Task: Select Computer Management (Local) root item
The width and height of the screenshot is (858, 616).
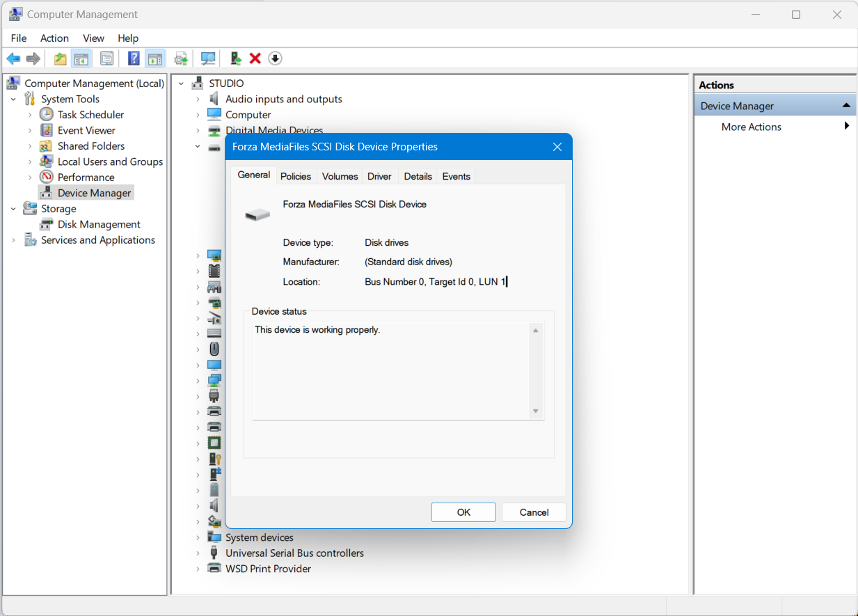Action: [94, 84]
